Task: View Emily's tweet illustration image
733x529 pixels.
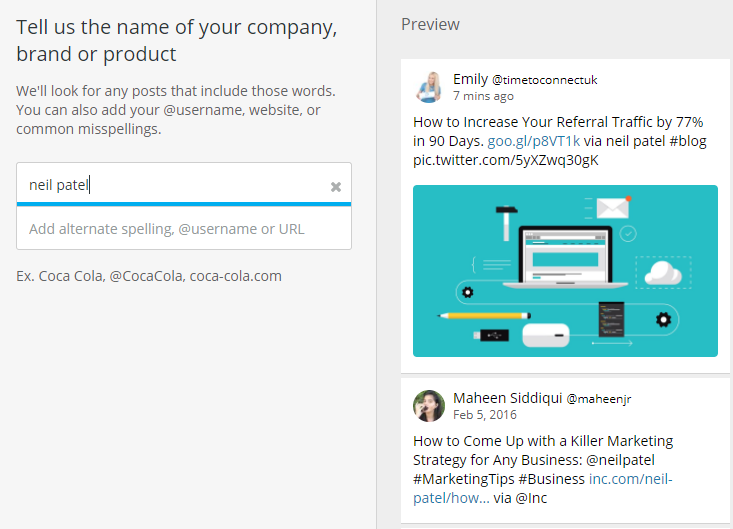Action: 565,271
